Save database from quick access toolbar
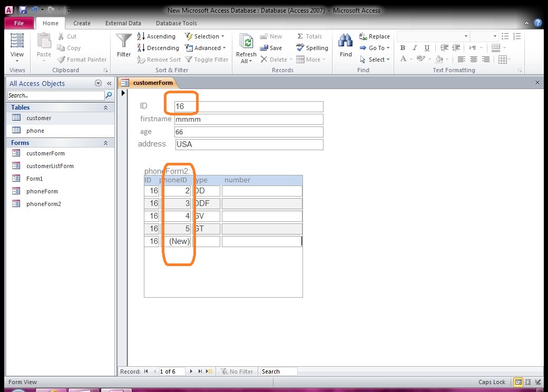Viewport: 548px width, 392px height. [x=23, y=10]
